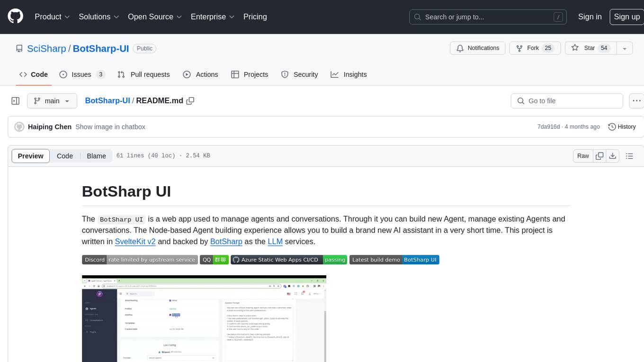Viewport: 644px width, 362px height.
Task: Click the QQ group badge
Action: (x=214, y=260)
